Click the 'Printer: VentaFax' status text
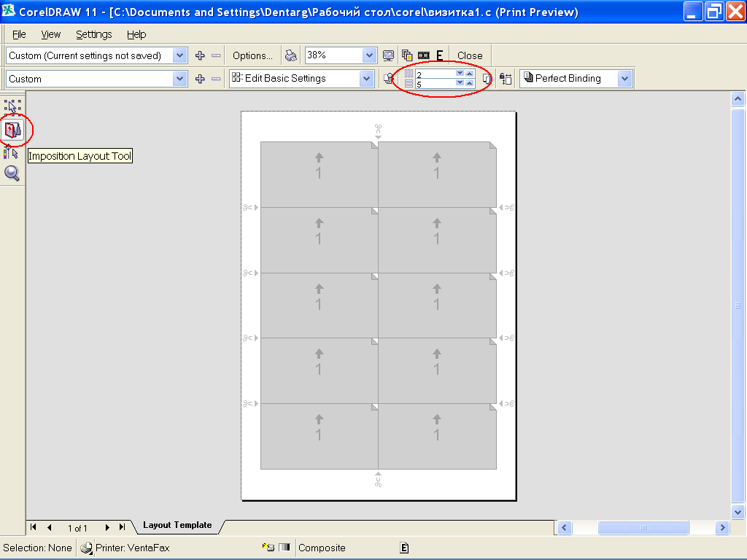The width and height of the screenshot is (747, 560). pos(133,548)
